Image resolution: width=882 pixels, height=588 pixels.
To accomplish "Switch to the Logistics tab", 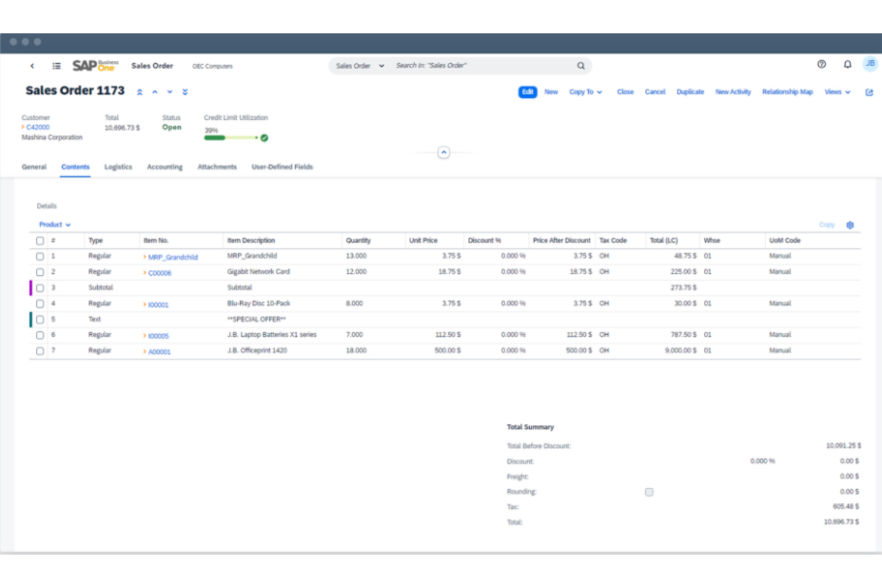I will coord(117,167).
